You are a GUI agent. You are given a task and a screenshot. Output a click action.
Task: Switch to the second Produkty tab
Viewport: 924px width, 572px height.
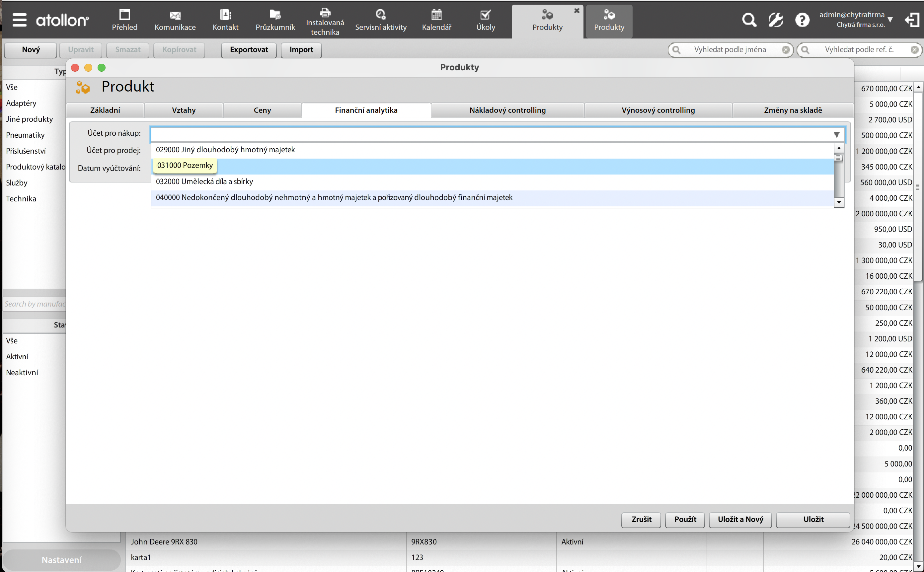609,21
